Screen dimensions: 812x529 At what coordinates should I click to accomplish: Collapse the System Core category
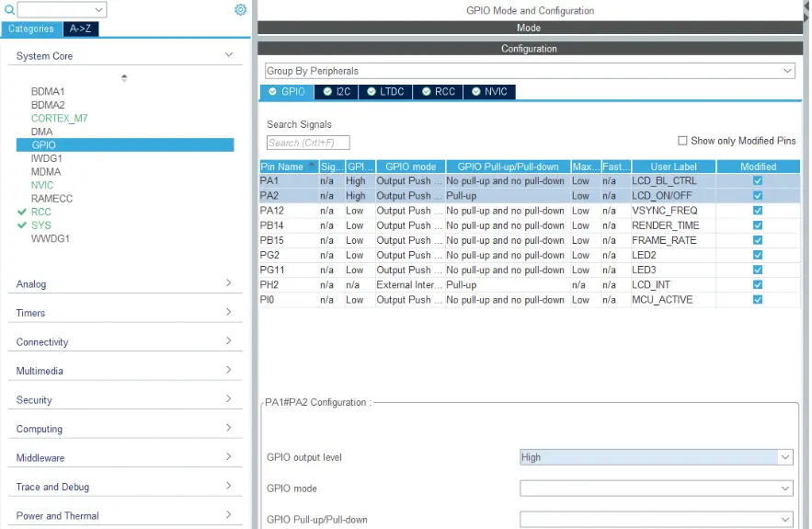pyautogui.click(x=124, y=56)
